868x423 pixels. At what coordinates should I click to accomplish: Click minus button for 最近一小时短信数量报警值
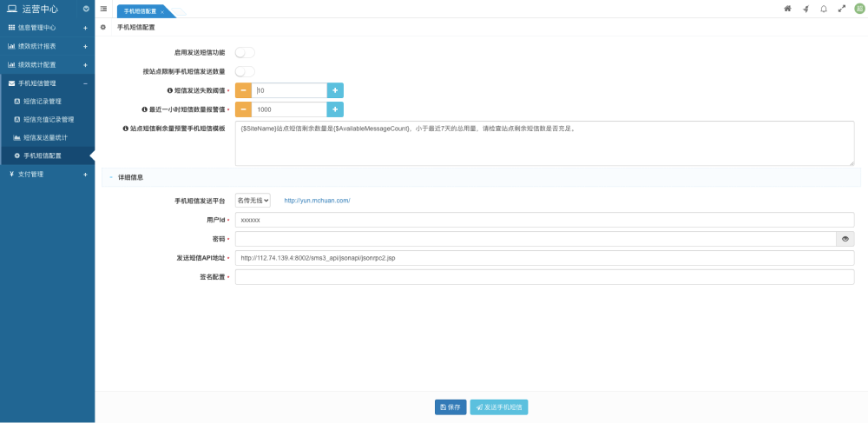point(244,109)
